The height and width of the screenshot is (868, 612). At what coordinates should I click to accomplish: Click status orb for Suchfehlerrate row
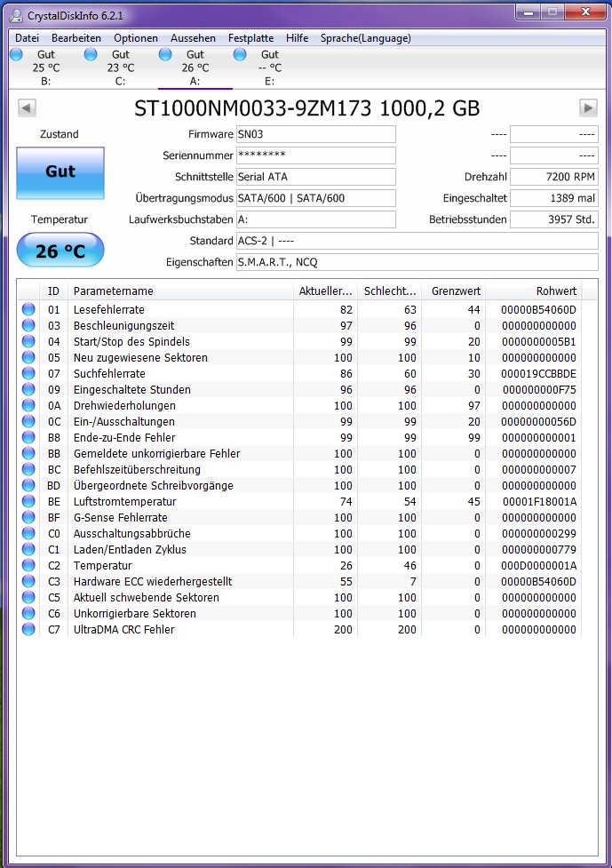pos(28,374)
